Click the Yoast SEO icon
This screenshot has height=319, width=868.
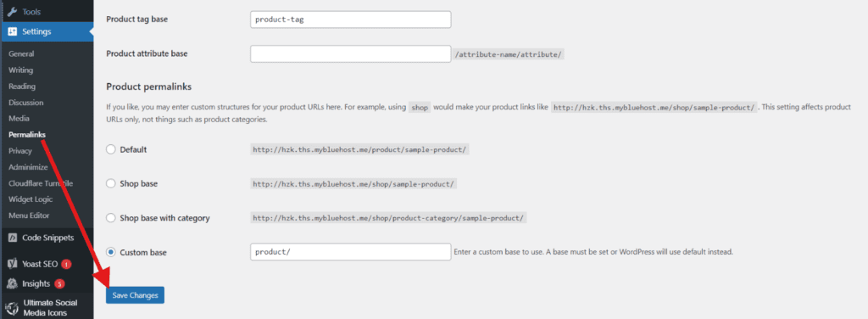(x=12, y=264)
